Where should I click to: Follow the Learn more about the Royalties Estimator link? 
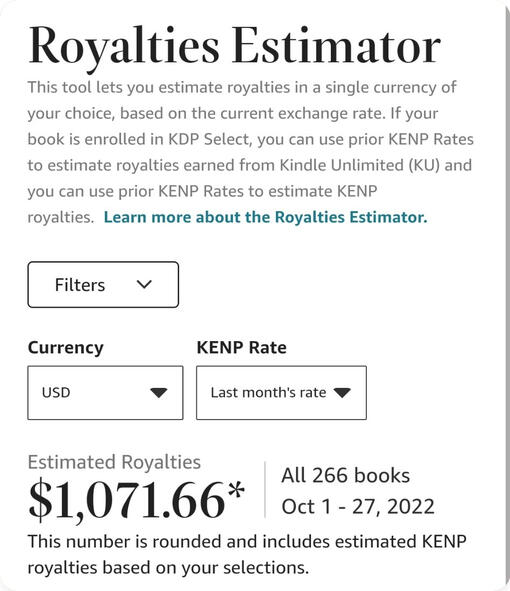point(265,217)
